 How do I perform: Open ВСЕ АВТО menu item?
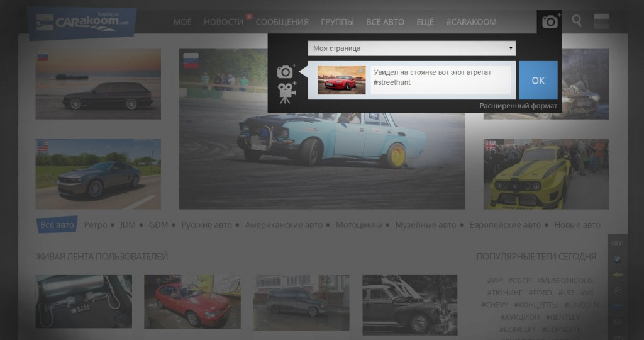click(x=385, y=22)
